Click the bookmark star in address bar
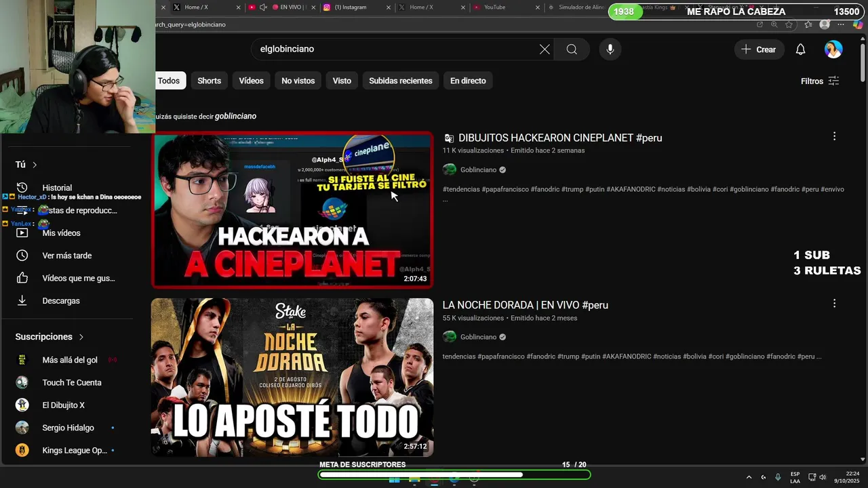The width and height of the screenshot is (868, 488). [789, 24]
